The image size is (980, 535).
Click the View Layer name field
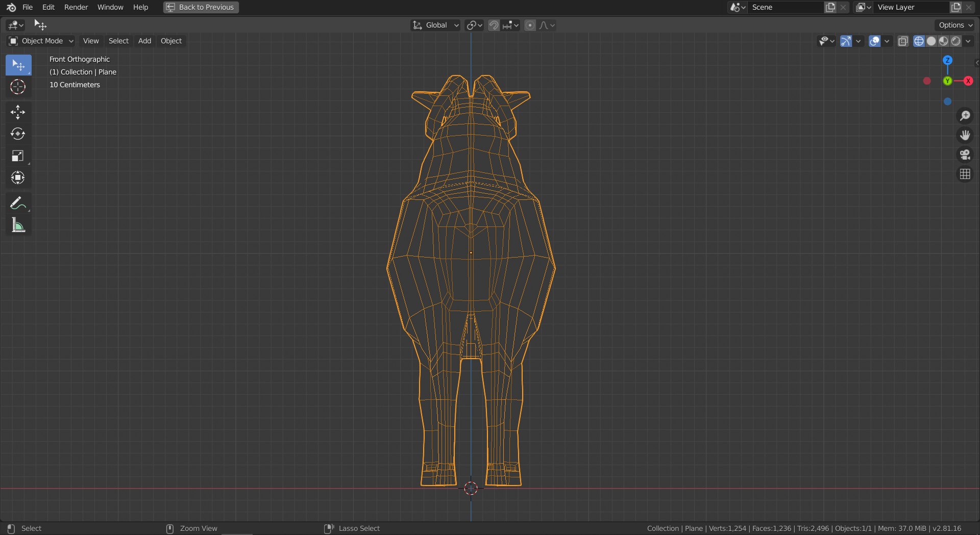(912, 7)
